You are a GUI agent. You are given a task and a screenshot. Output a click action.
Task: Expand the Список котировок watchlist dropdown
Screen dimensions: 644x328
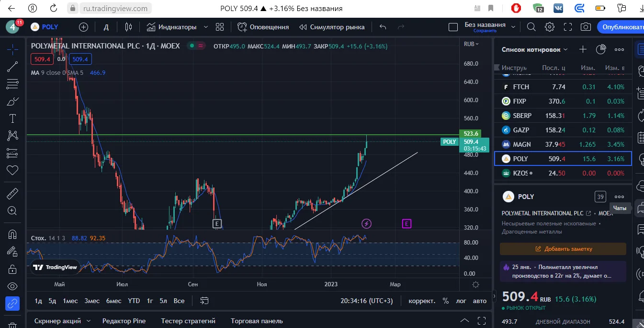[535, 49]
